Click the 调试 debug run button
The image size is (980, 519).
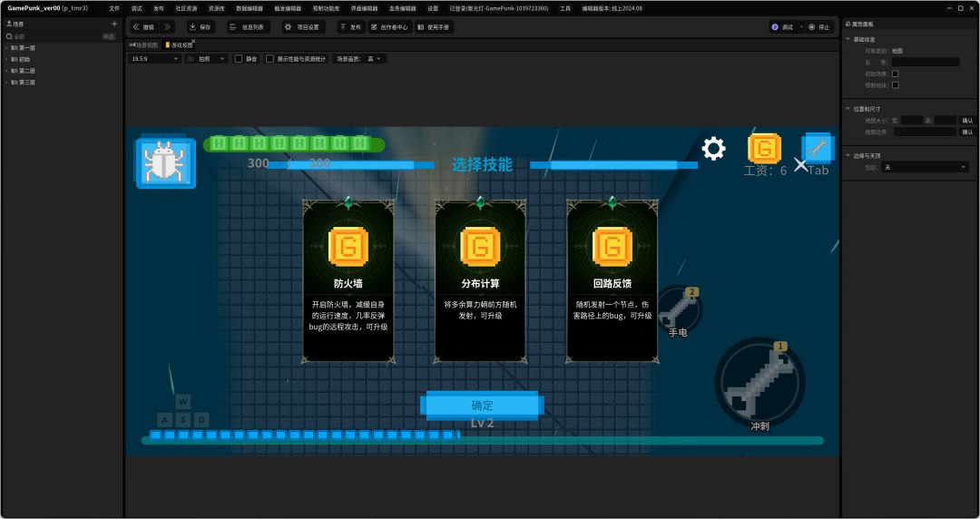782,27
